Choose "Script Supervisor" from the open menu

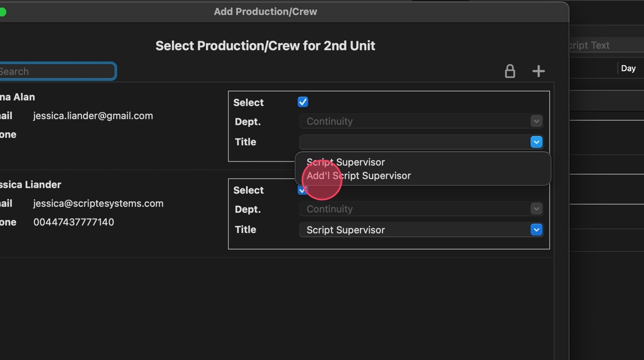[x=346, y=162]
